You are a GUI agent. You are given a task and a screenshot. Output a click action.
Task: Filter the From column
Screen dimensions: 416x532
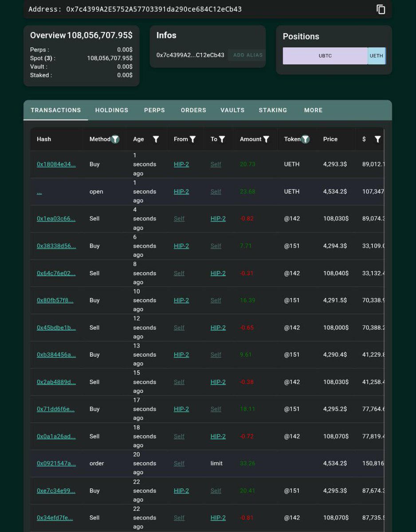click(193, 139)
